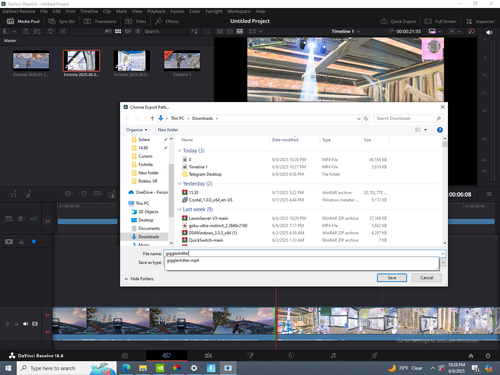Image resolution: width=500 pixels, height=375 pixels.
Task: Click the Refresh icon beside the address bar
Action: (366, 118)
